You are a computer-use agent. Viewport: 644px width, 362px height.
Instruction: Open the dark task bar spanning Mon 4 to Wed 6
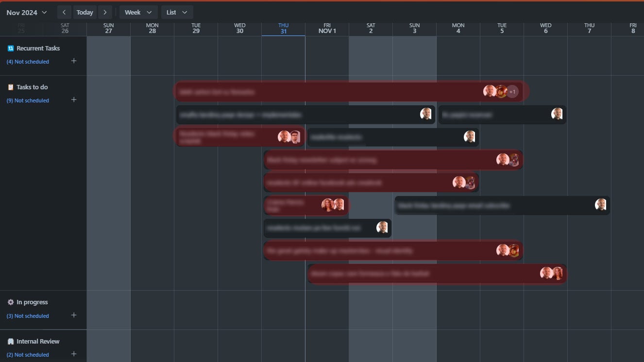(x=502, y=115)
